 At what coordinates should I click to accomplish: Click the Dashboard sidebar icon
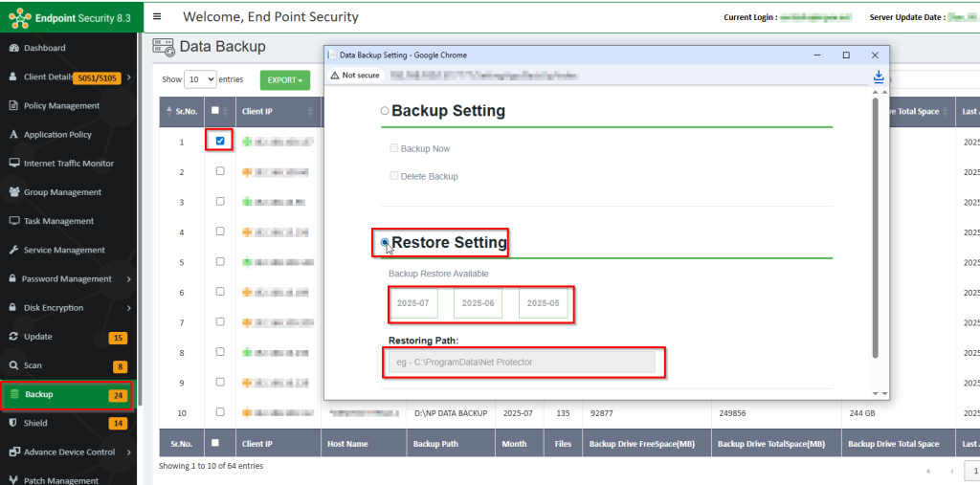tap(13, 48)
